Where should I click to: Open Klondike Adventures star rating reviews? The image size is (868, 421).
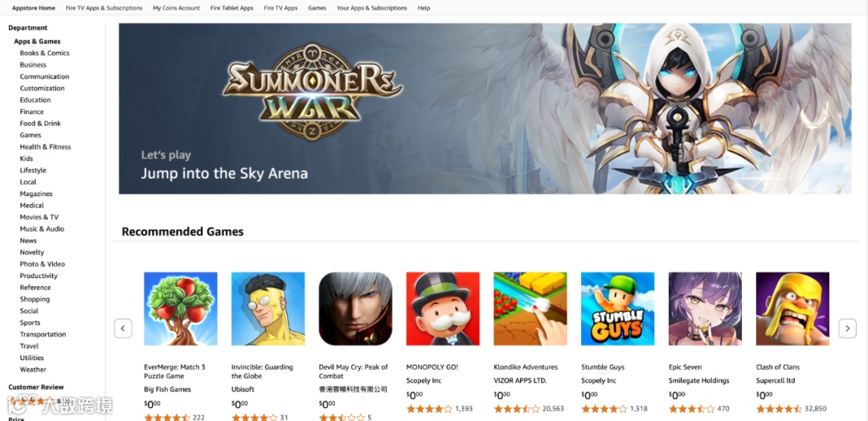(517, 409)
